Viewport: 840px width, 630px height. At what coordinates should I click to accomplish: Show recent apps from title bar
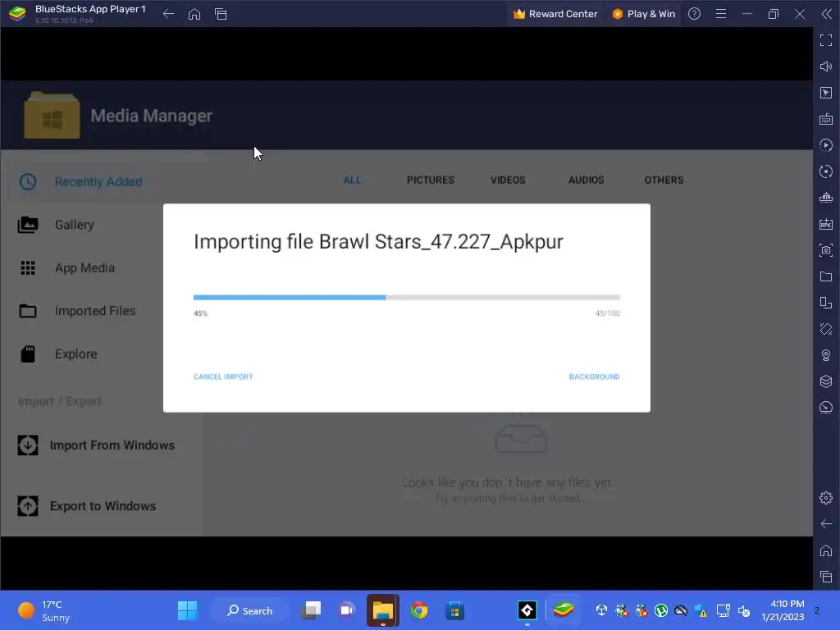click(221, 14)
